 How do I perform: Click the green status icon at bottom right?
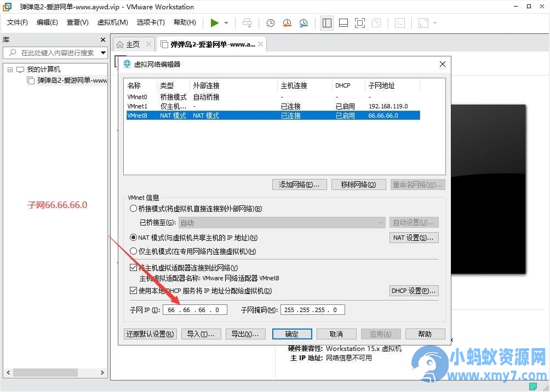533,387
